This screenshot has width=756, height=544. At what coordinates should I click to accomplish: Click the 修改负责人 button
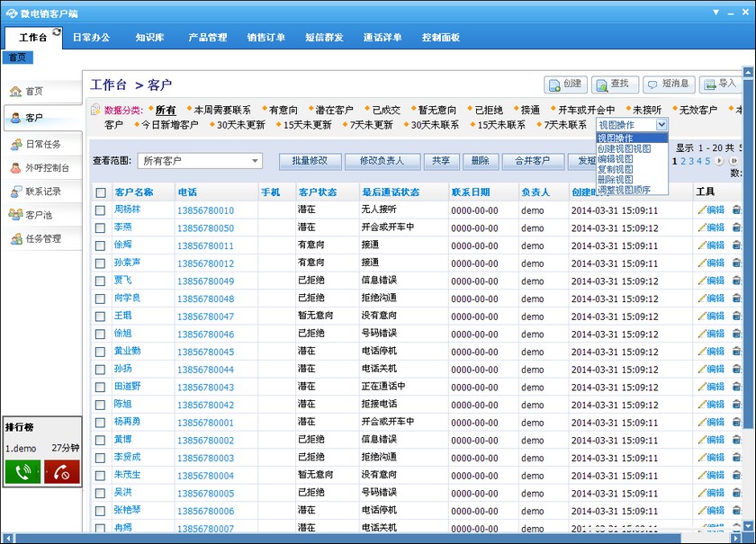pyautogui.click(x=382, y=161)
